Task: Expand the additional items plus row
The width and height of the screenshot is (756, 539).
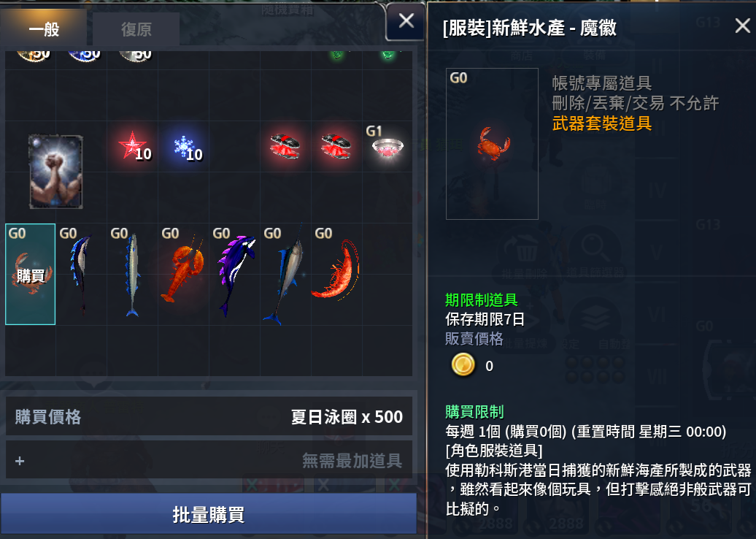Action: (x=209, y=460)
